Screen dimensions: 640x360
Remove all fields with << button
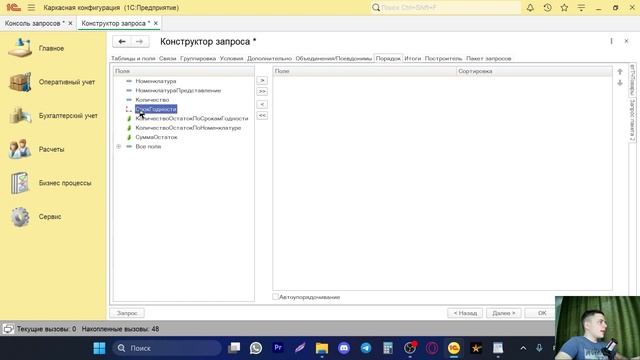click(x=262, y=116)
